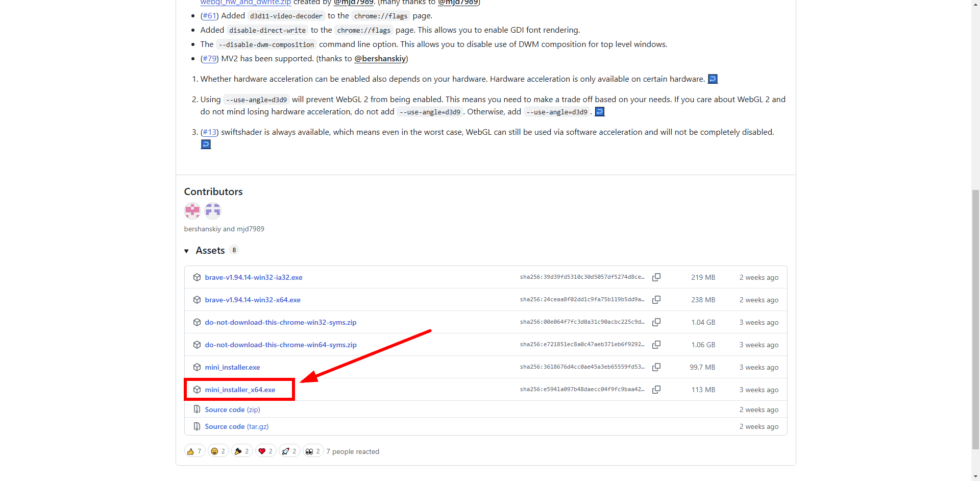
Task: Click the scrollbar down arrow
Action: tap(975, 476)
